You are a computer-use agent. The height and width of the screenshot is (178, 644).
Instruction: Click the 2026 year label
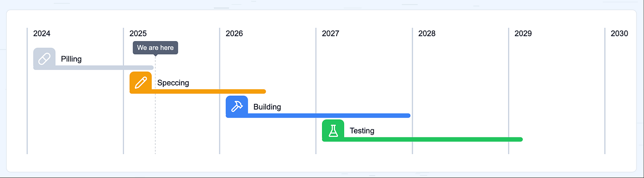(x=234, y=34)
